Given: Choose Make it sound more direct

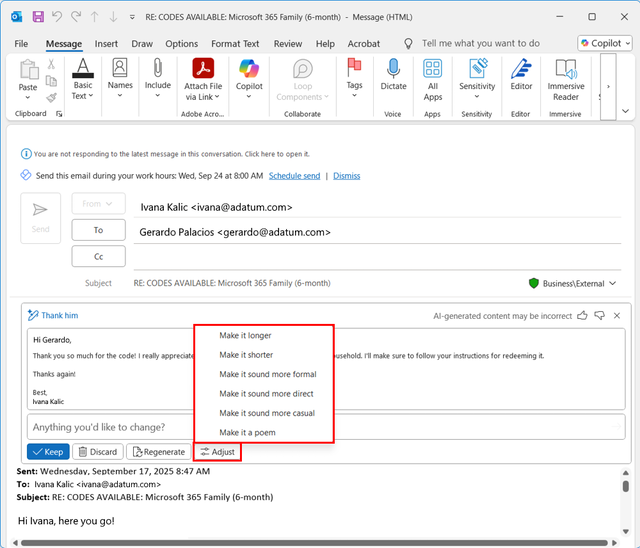Looking at the screenshot, I should (x=264, y=394).
